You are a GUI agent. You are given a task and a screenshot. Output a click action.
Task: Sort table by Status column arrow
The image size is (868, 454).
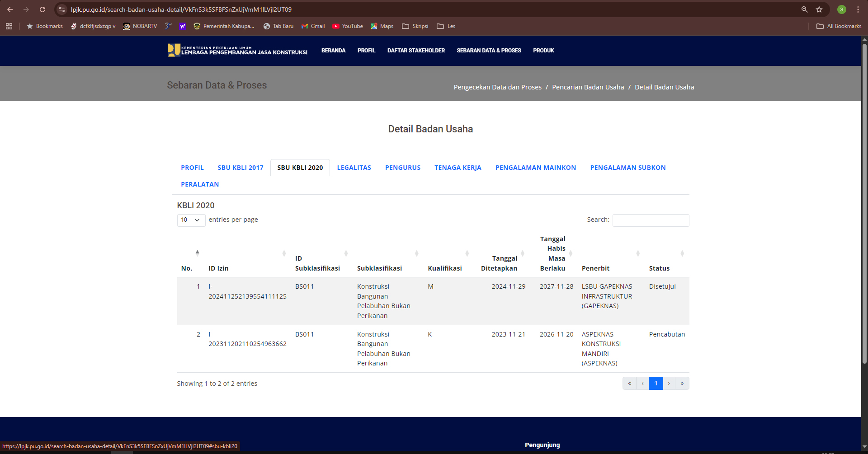[x=682, y=253]
